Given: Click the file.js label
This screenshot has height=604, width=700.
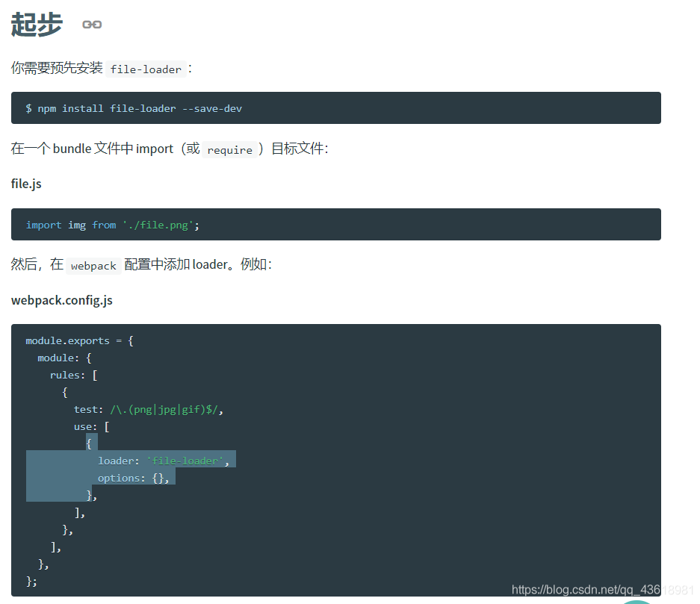Looking at the screenshot, I should click(26, 184).
